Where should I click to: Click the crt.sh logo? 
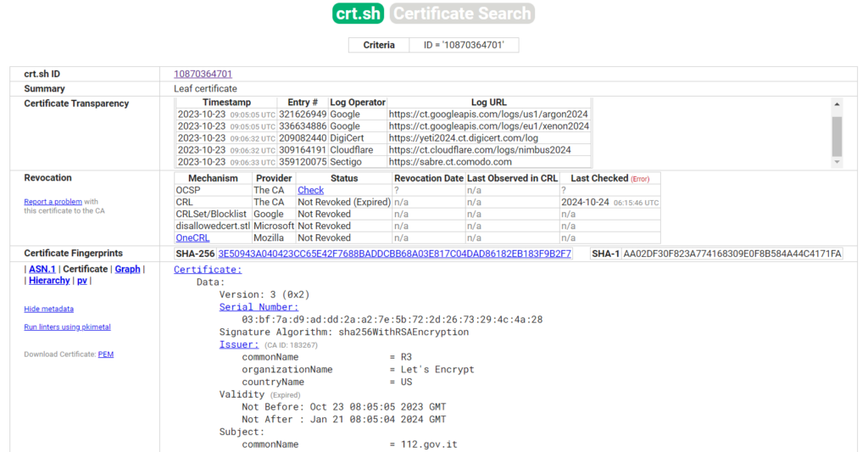click(x=359, y=14)
